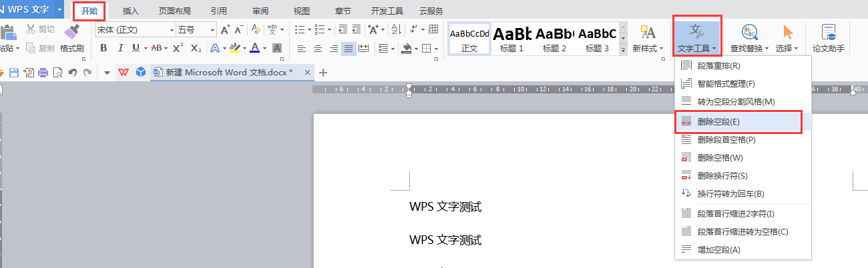This screenshot has height=268, width=868.
Task: Choose 删除换行符(S) menu item
Action: [742, 175]
